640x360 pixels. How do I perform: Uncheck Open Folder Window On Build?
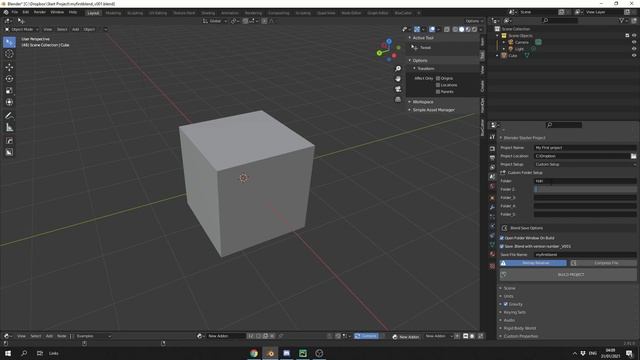[502, 238]
